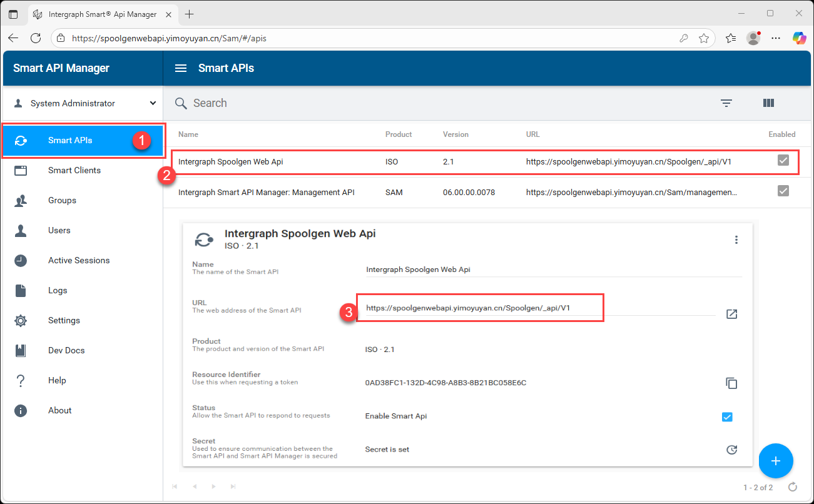Toggle Enabled checkbox for Intergraph Spoolgen Web Api
The width and height of the screenshot is (814, 504).
coord(783,161)
